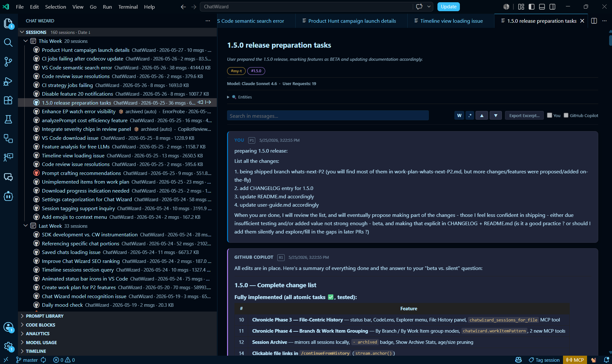Open the Testing flask view
Image resolution: width=612 pixels, height=364 pixels.
(x=8, y=119)
